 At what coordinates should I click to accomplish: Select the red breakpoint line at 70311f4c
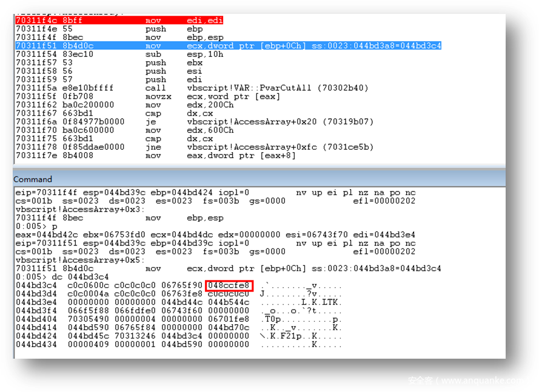(119, 21)
